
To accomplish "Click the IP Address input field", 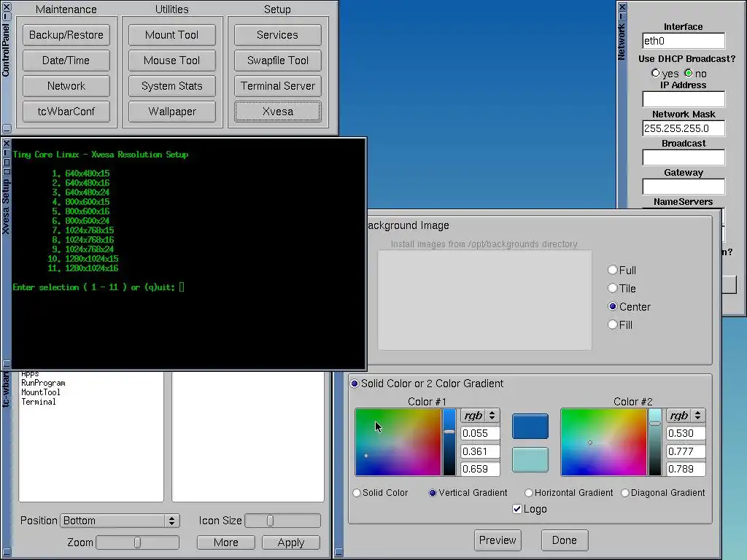I will point(684,99).
